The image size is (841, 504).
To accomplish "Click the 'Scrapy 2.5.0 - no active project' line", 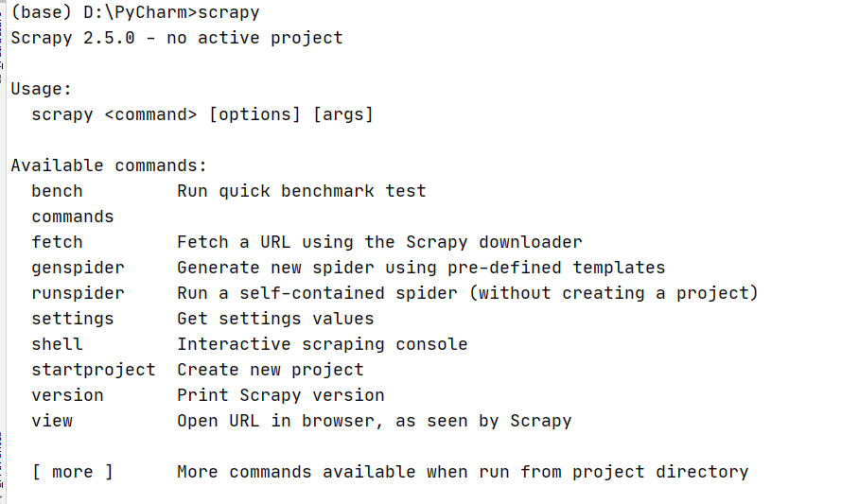I will point(177,38).
